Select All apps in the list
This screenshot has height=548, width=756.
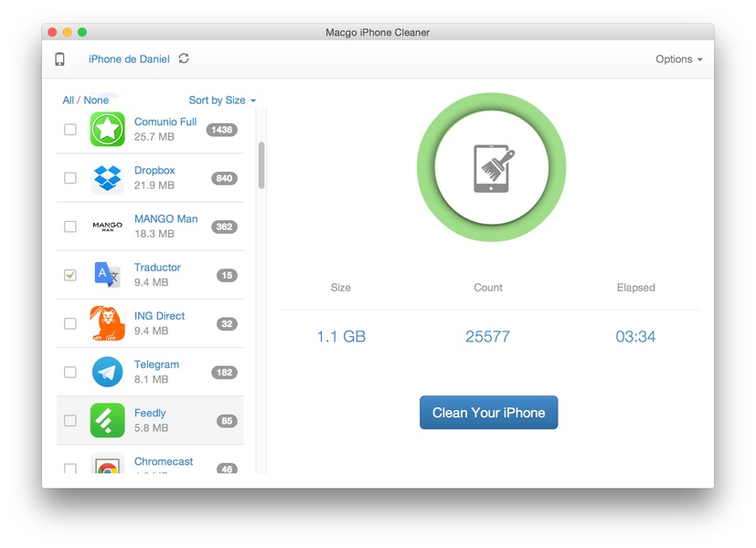pyautogui.click(x=68, y=100)
